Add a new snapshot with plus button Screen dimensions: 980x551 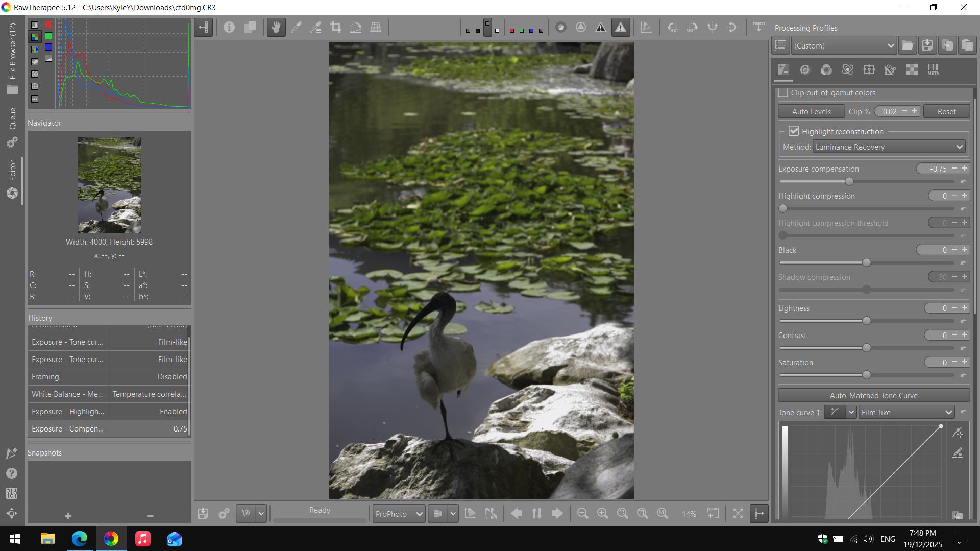tap(68, 516)
